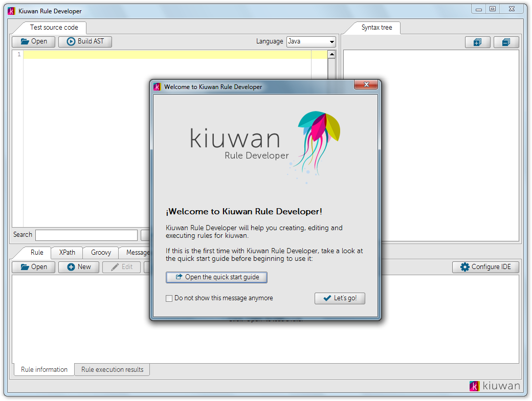Minimize the Kiuwan Rule Developer window
Screen dimensions: 532x401
479,10
